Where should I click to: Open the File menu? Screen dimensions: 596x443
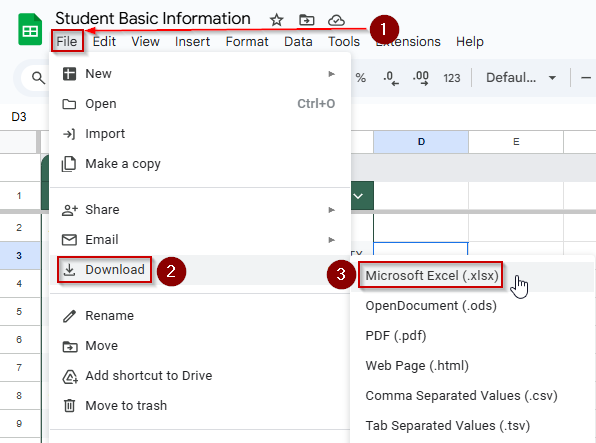(67, 41)
